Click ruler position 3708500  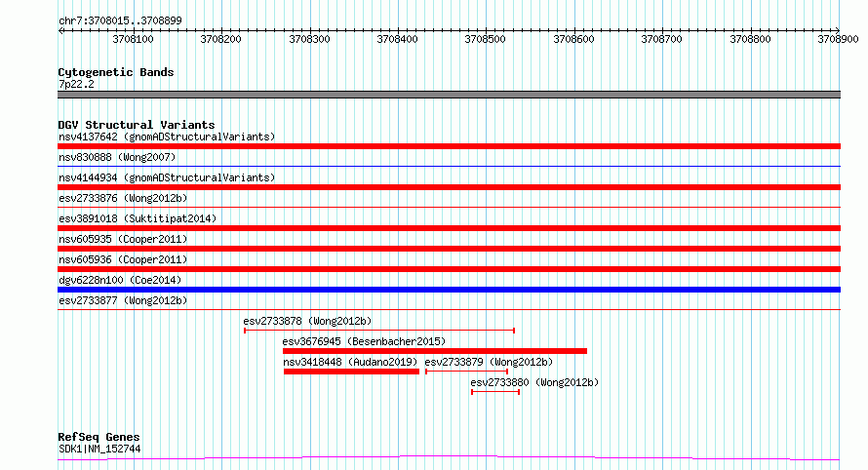point(486,39)
